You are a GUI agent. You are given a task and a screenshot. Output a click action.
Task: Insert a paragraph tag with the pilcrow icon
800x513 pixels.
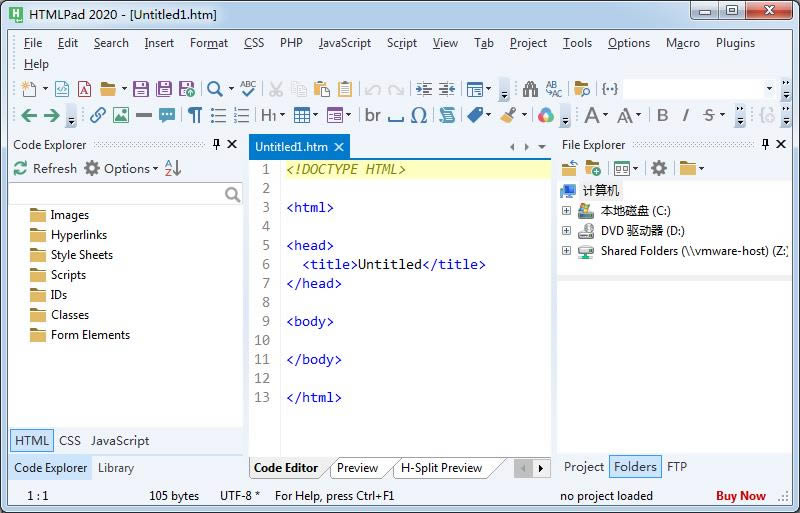(x=194, y=115)
